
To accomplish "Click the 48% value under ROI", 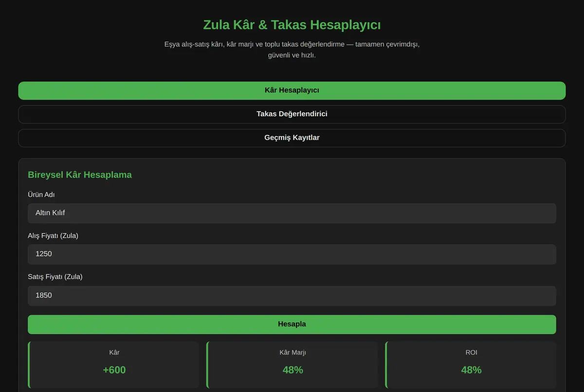I will coord(472,370).
